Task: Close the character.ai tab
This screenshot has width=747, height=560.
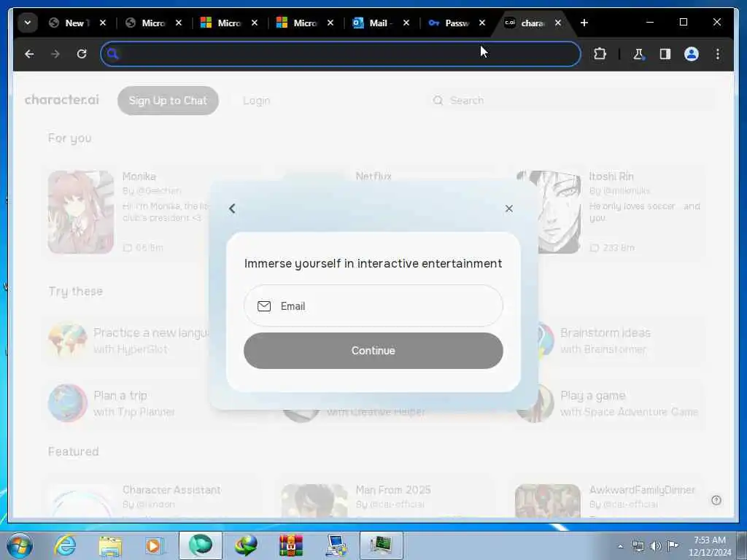Action: tap(558, 23)
